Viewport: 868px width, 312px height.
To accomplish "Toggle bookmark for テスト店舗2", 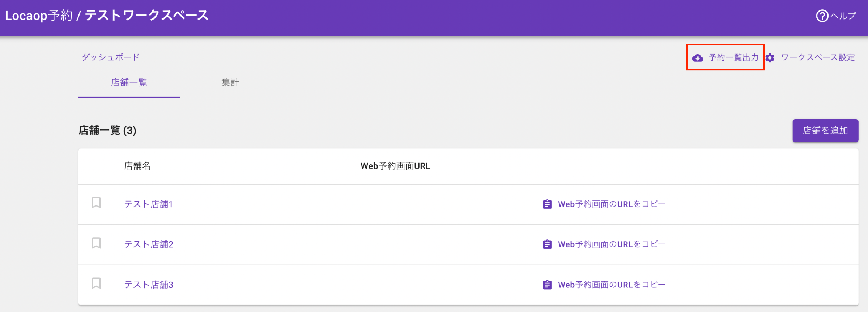I will point(96,243).
